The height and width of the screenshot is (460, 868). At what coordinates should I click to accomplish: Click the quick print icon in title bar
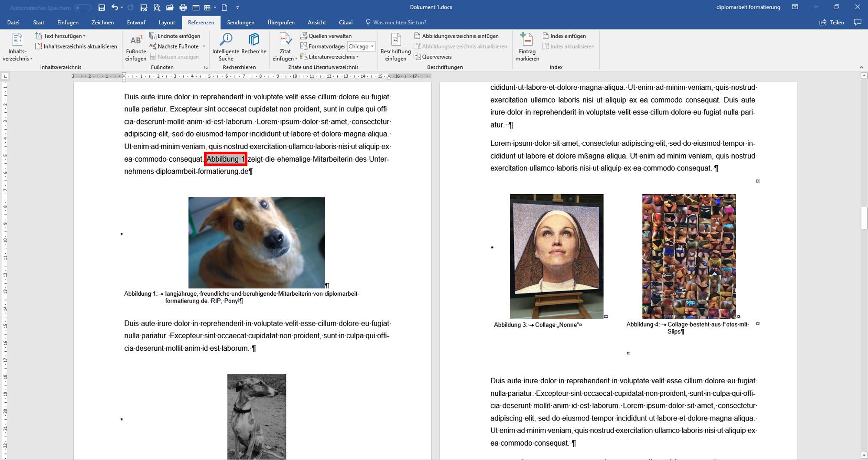(x=183, y=7)
